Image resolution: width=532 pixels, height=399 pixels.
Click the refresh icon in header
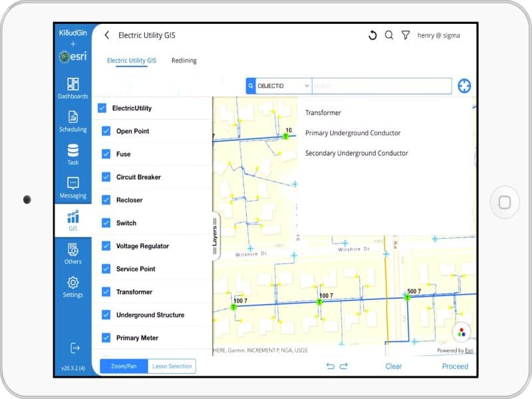(372, 35)
